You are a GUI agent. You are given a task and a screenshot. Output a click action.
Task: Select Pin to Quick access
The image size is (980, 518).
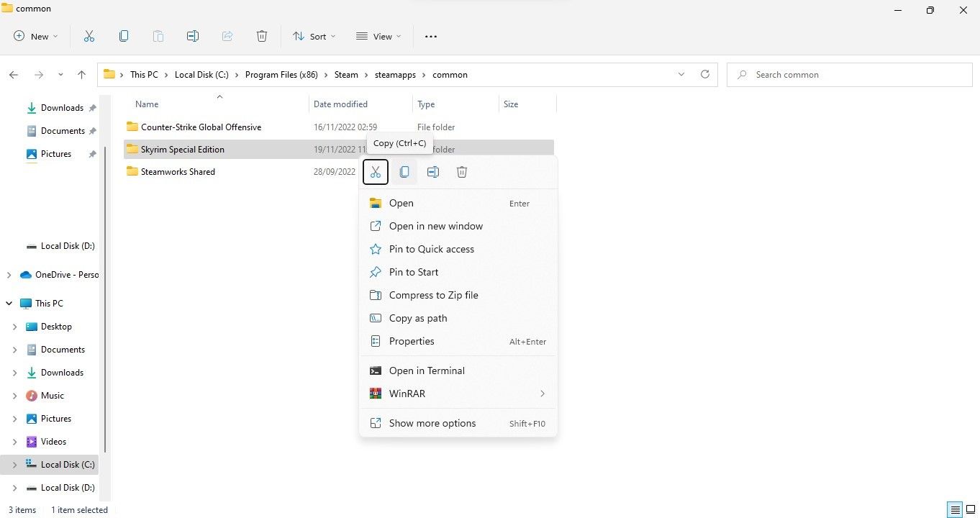(458, 249)
